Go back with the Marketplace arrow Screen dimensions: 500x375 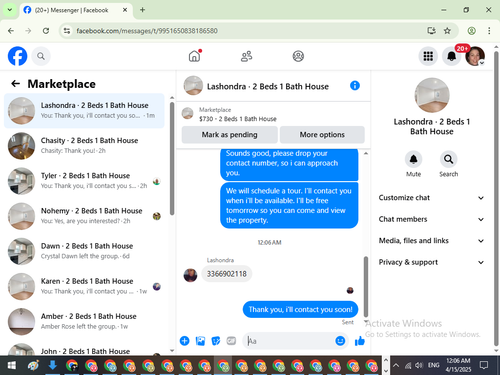pos(16,84)
